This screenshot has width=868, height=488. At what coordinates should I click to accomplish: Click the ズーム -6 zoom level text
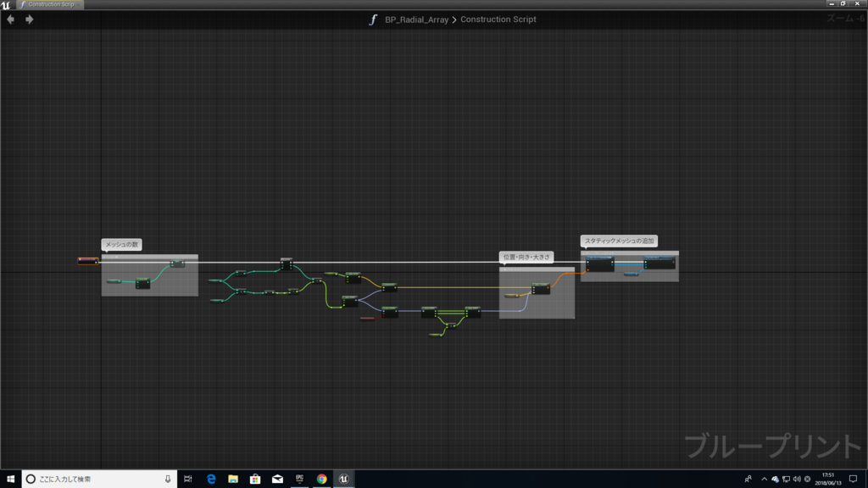pos(845,19)
